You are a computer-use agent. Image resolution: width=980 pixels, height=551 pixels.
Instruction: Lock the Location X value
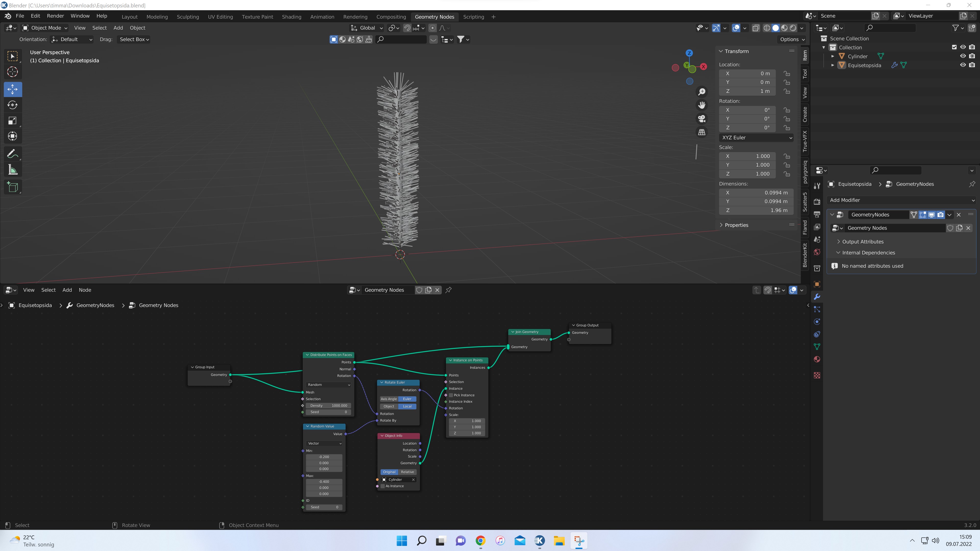[x=787, y=74]
